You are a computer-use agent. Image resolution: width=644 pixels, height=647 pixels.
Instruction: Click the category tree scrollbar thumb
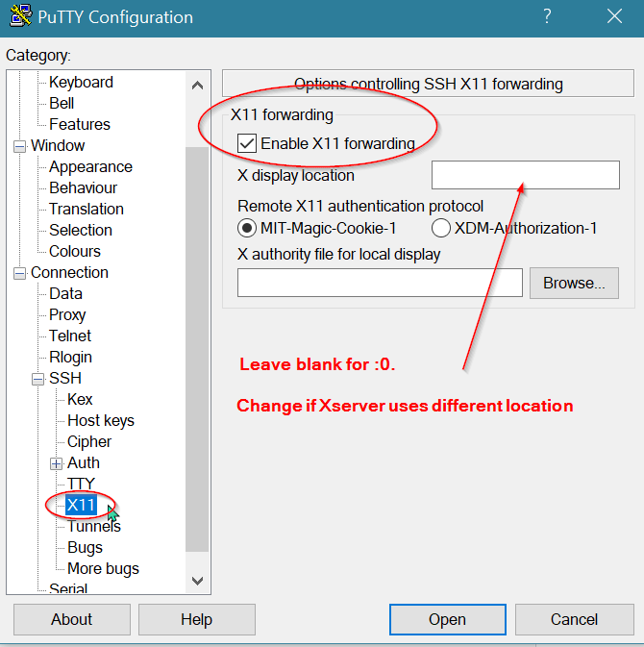[x=197, y=349]
